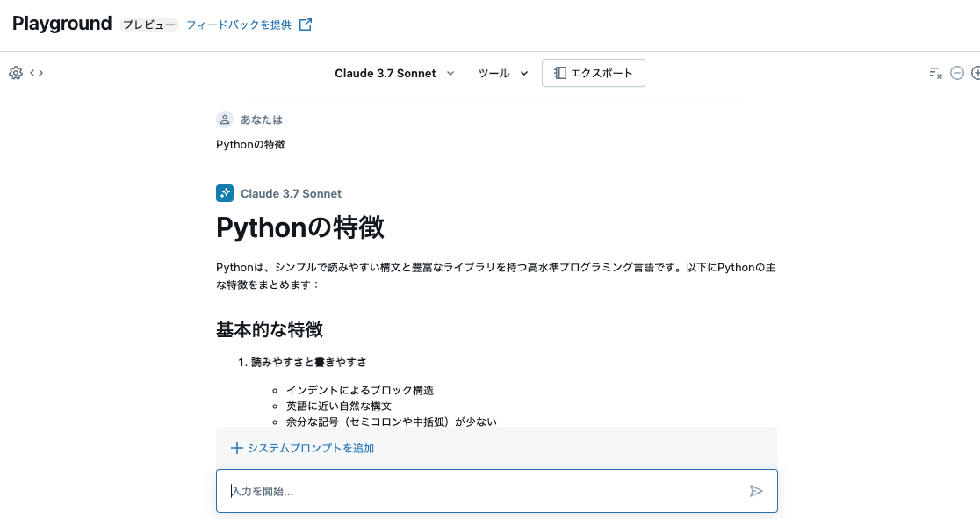Send the message with the paper plane arrow

pyautogui.click(x=756, y=491)
